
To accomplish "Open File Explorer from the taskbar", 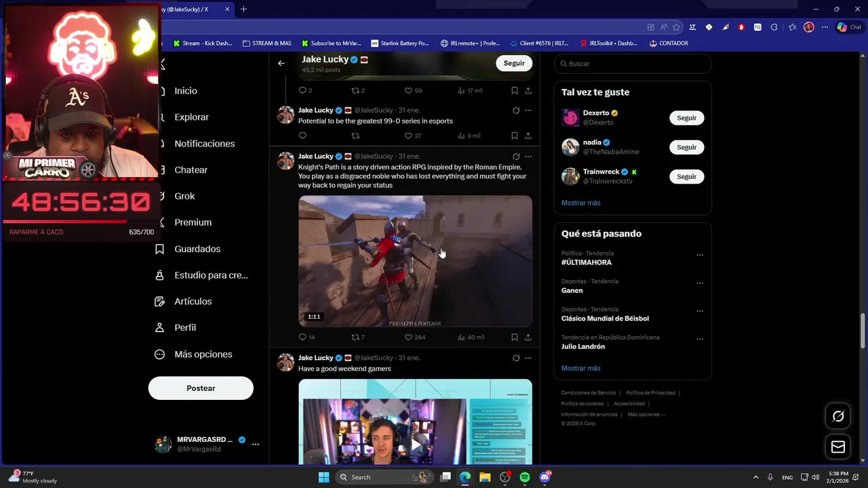I will point(485,477).
